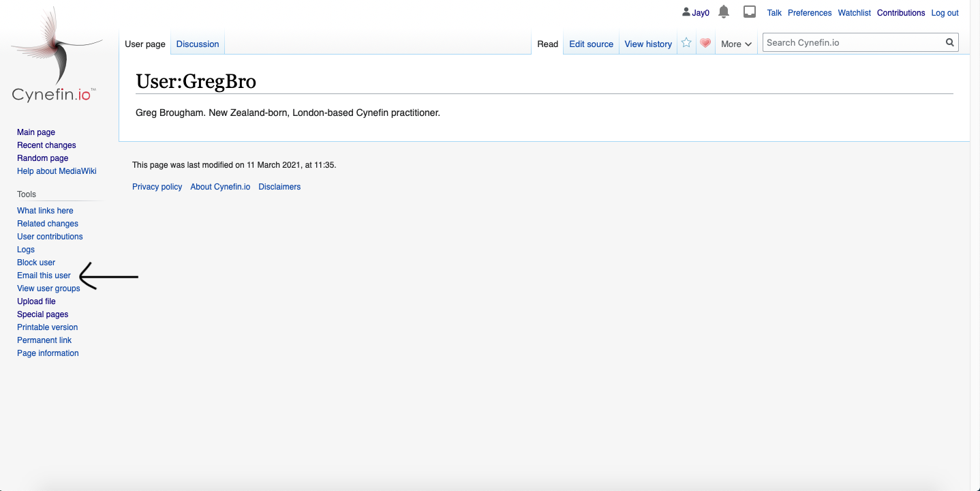Click the pink heart icon

pos(705,43)
